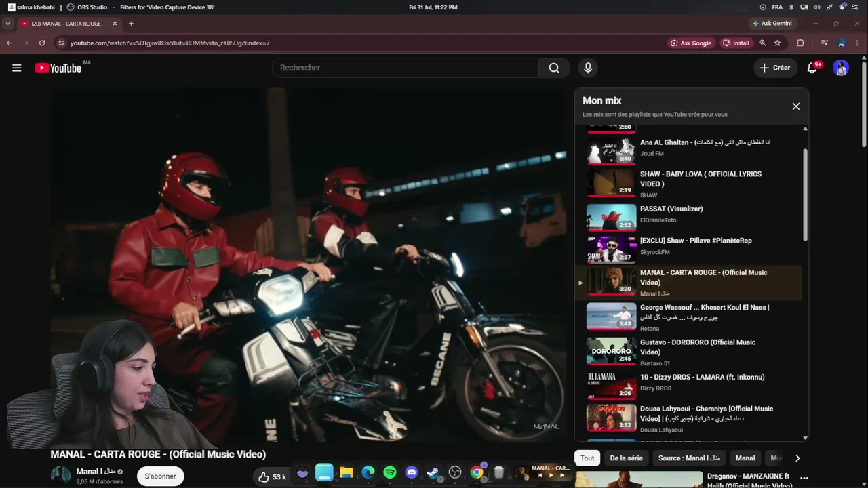The image size is (868, 488).
Task: Open the Créer create button
Action: (775, 68)
